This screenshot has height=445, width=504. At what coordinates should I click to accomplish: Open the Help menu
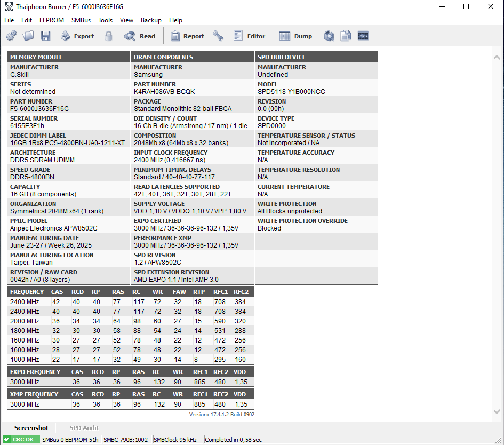pyautogui.click(x=175, y=20)
